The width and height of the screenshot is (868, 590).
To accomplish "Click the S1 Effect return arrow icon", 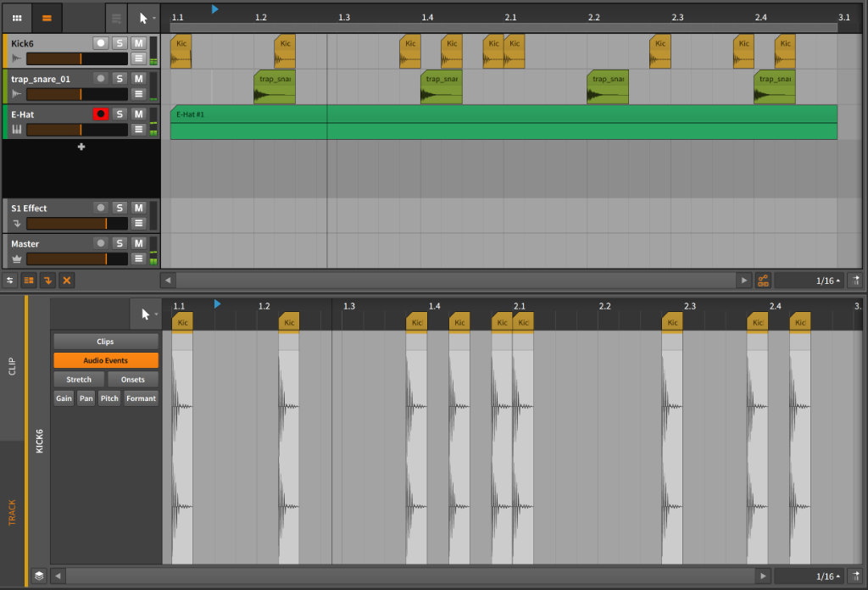I will [x=17, y=224].
